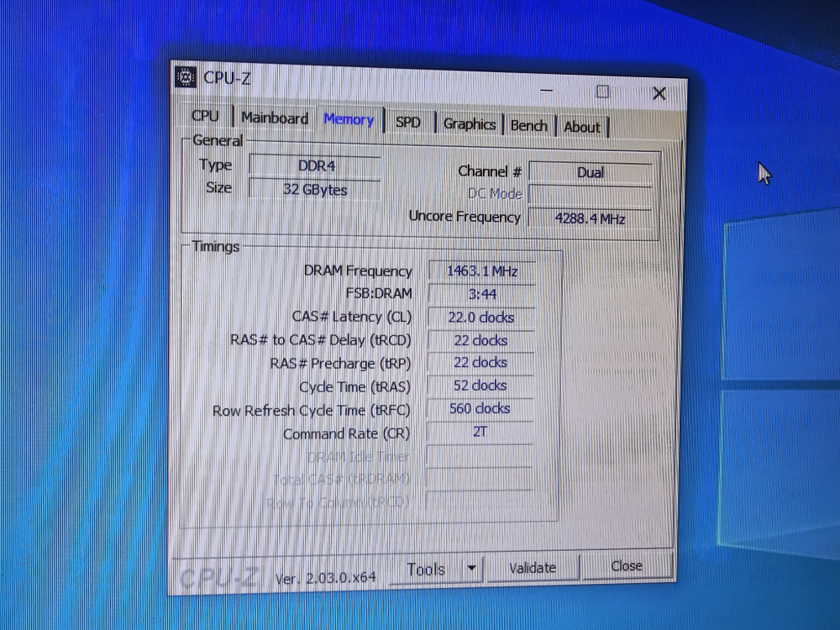
Task: Select the tRFC value 560 clocks
Action: [x=480, y=409]
